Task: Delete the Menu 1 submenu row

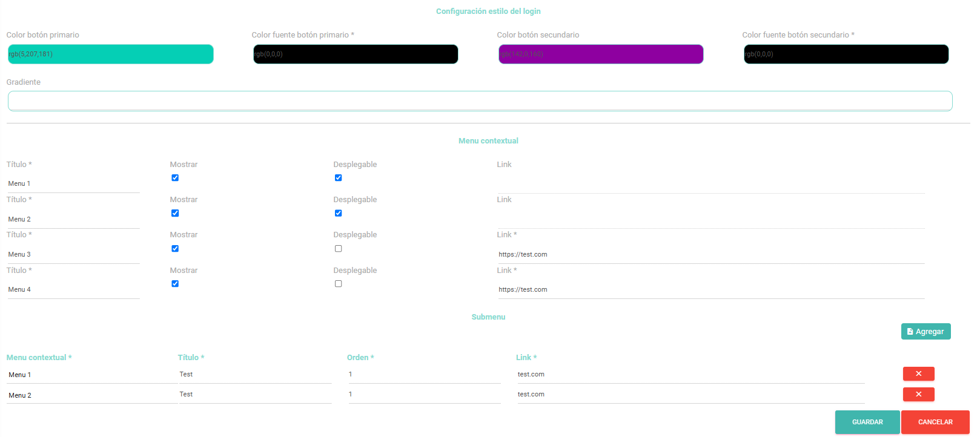Action: 918,374
